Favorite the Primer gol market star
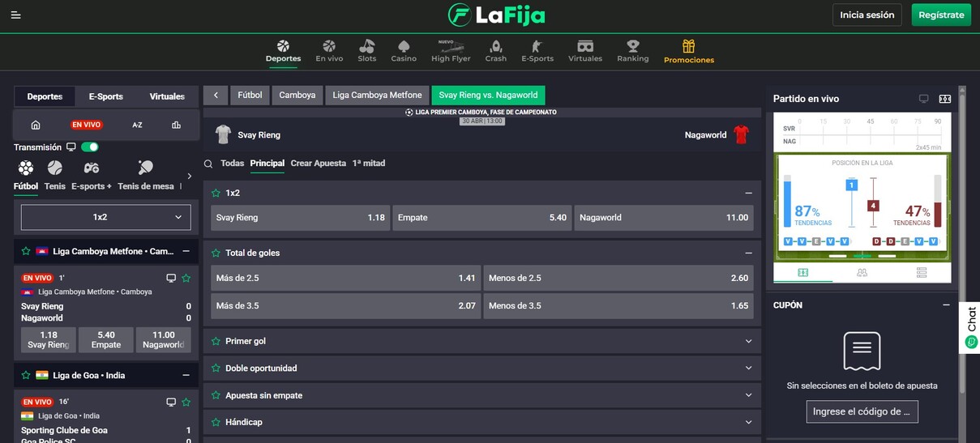The height and width of the screenshot is (443, 980). (x=216, y=341)
